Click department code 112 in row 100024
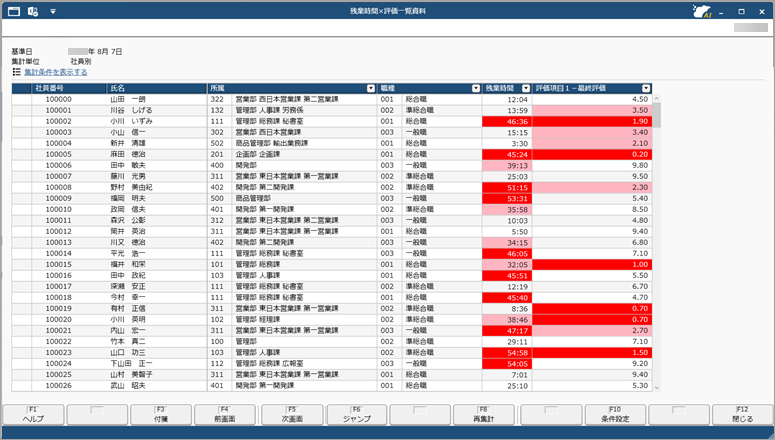Image resolution: width=775 pixels, height=440 pixels. [219, 363]
